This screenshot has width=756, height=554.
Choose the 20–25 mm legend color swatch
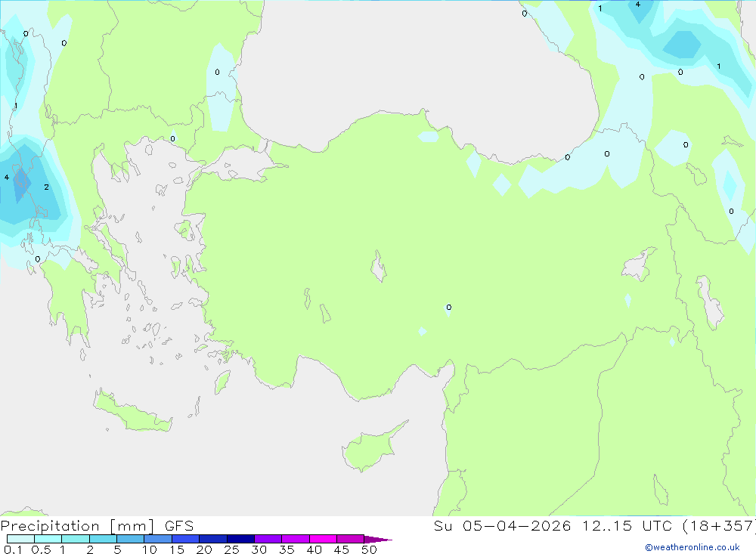(x=213, y=539)
